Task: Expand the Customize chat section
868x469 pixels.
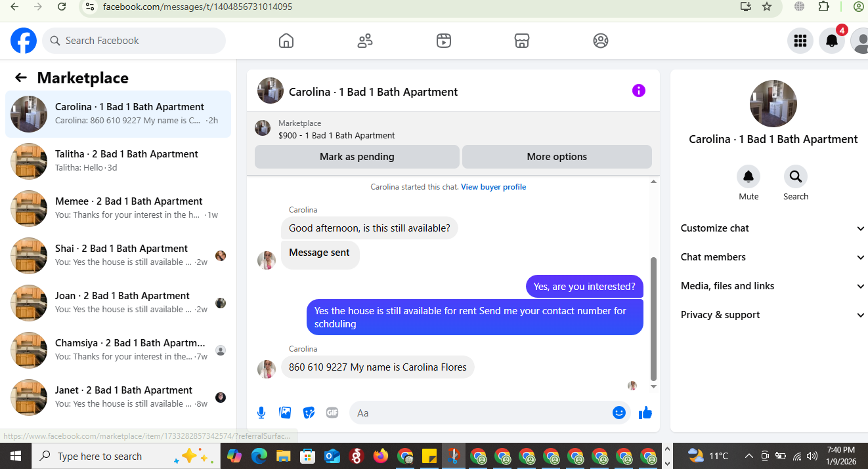Action: [773, 228]
